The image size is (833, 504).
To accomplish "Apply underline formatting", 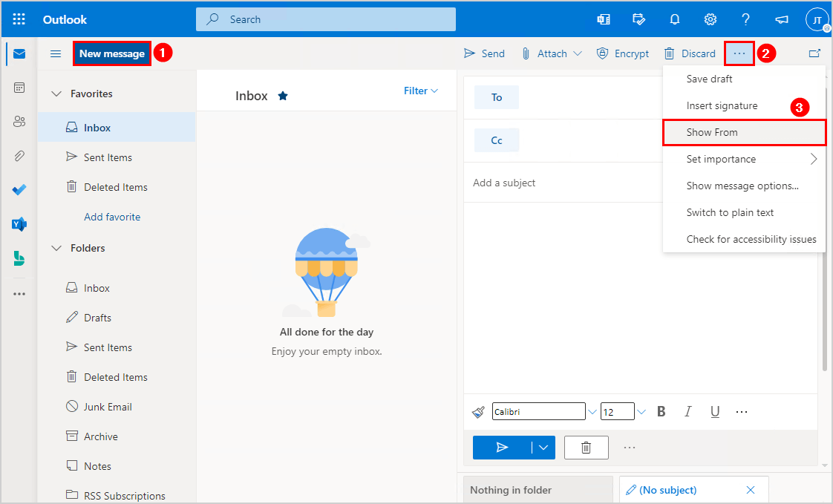I will [x=715, y=412].
